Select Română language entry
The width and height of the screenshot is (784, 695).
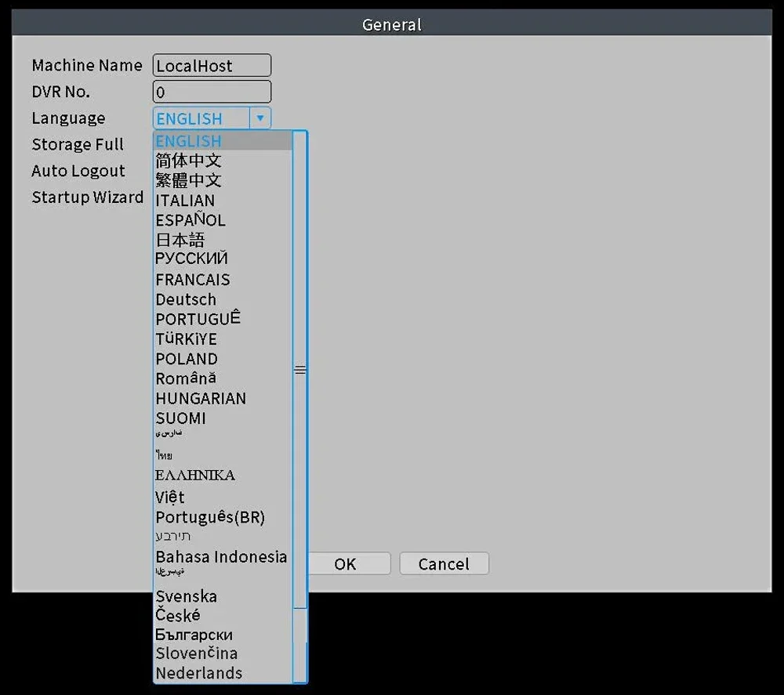click(186, 378)
